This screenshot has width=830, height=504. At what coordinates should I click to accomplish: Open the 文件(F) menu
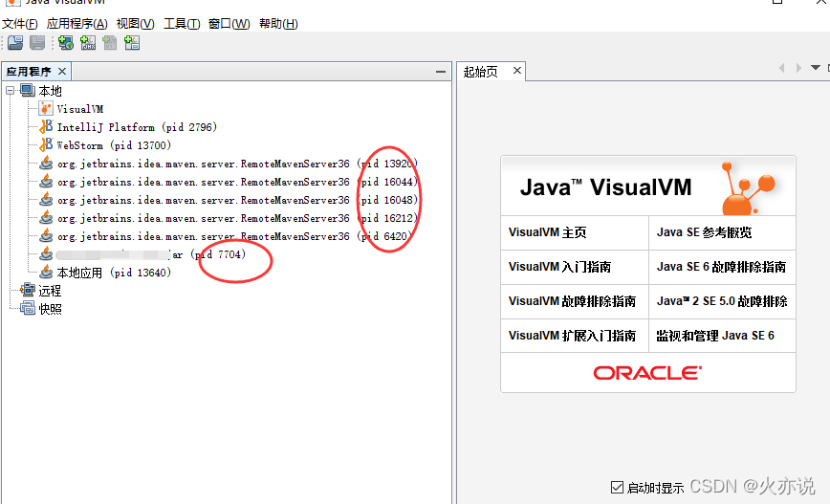[20, 24]
